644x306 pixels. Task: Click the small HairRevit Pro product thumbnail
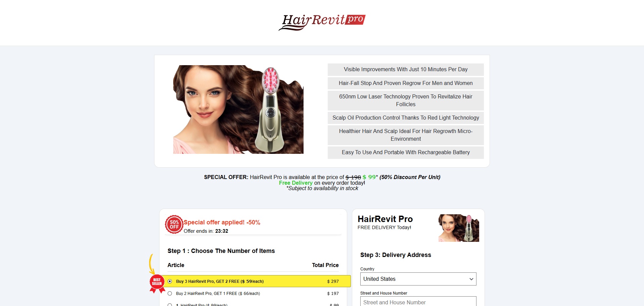click(458, 228)
